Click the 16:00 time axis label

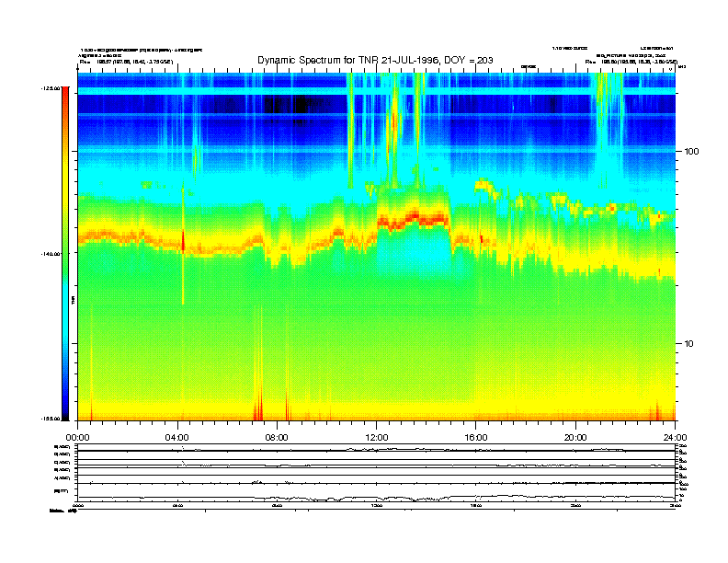476,438
